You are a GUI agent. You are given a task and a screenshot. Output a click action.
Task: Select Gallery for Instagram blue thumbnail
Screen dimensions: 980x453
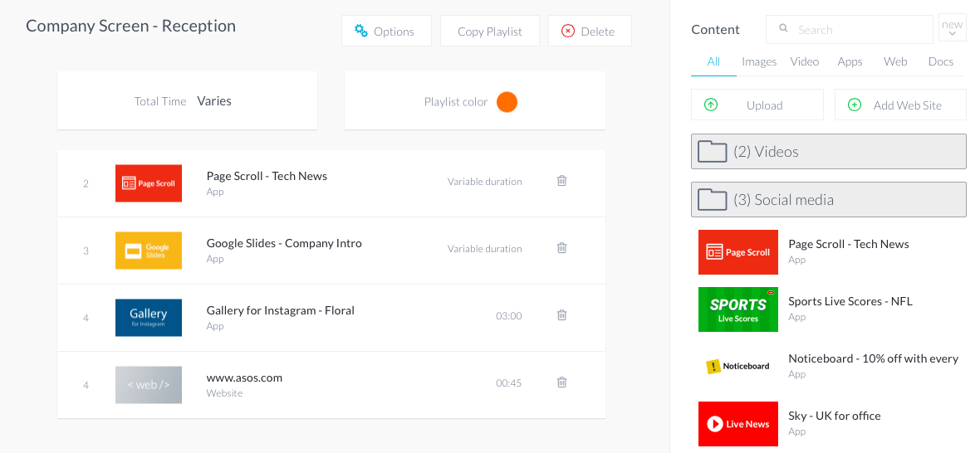pos(149,318)
